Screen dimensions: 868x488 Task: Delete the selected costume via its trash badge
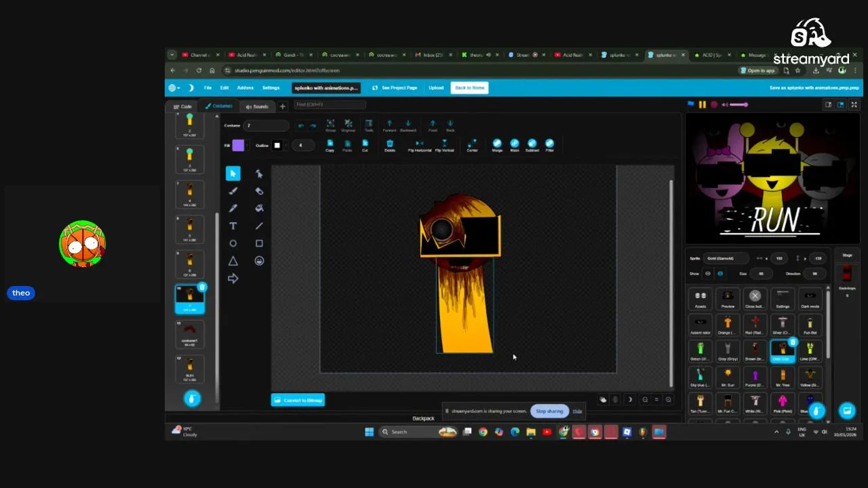click(201, 288)
